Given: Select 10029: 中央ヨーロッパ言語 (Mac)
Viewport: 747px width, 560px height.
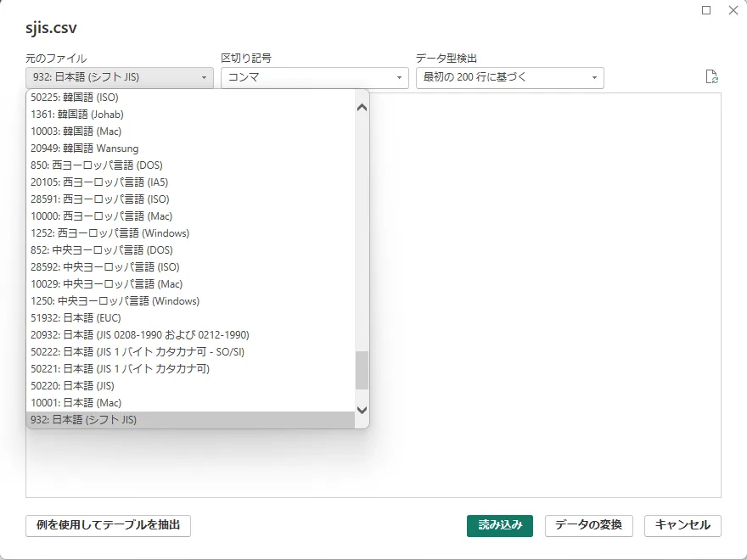Looking at the screenshot, I should (x=190, y=283).
